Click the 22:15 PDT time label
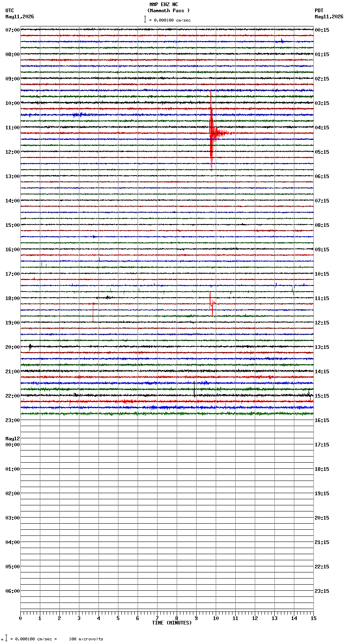The height and width of the screenshot is (644, 346). [322, 567]
